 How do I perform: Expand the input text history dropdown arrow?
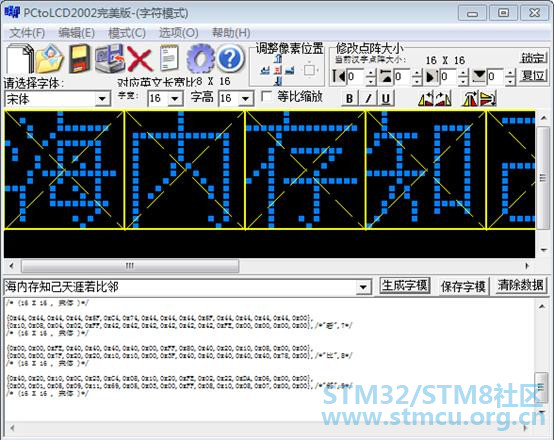coord(363,287)
